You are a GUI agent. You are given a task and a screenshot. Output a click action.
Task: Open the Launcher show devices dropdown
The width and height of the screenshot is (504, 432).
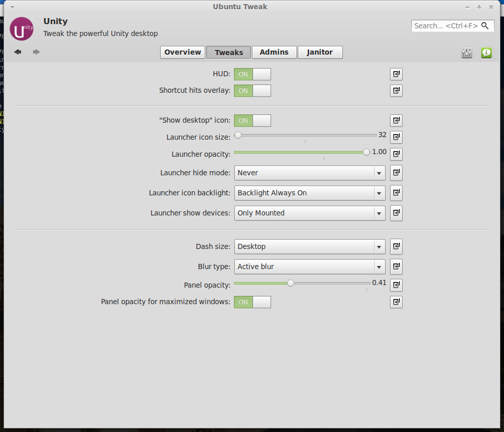(310, 213)
